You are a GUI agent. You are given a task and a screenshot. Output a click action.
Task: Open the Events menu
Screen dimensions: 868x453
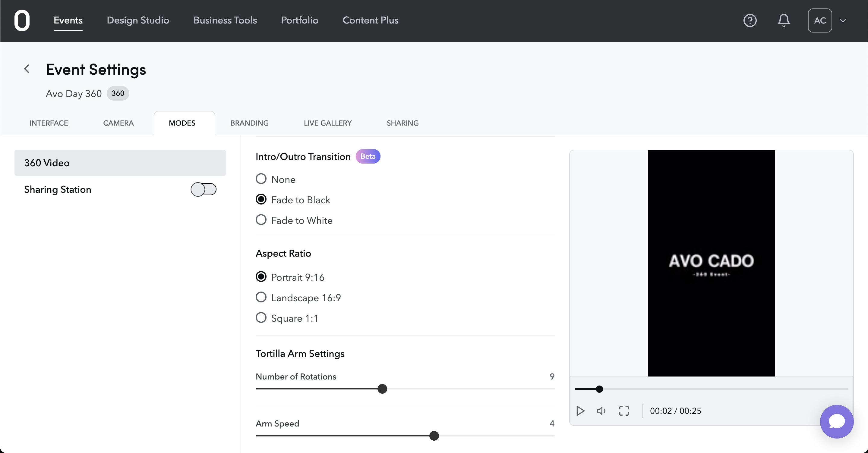(68, 20)
